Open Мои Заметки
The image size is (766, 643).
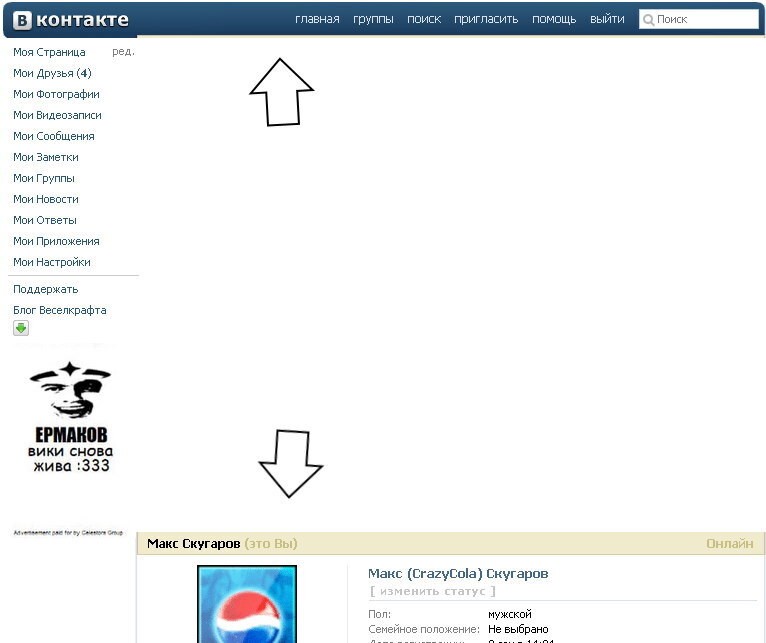coord(46,157)
